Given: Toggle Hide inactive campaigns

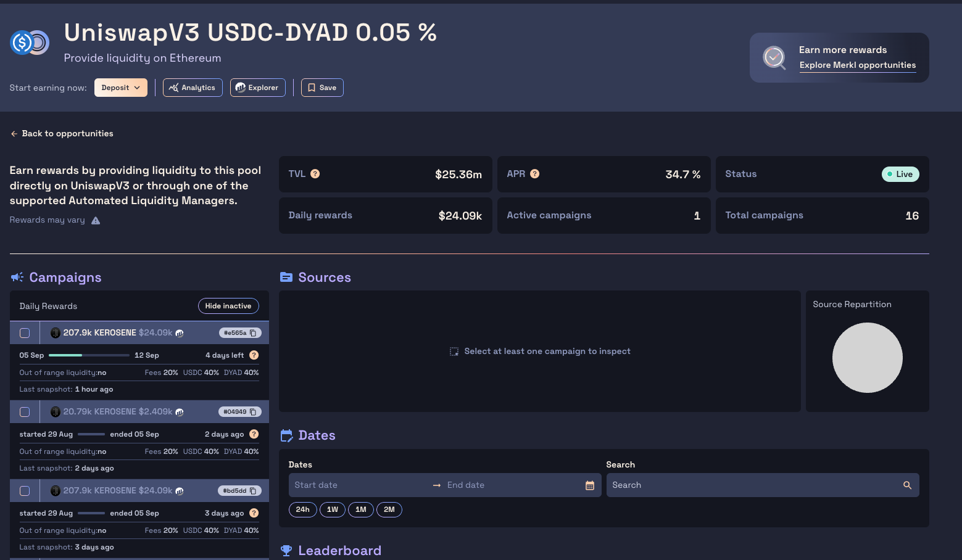Looking at the screenshot, I should coord(228,306).
